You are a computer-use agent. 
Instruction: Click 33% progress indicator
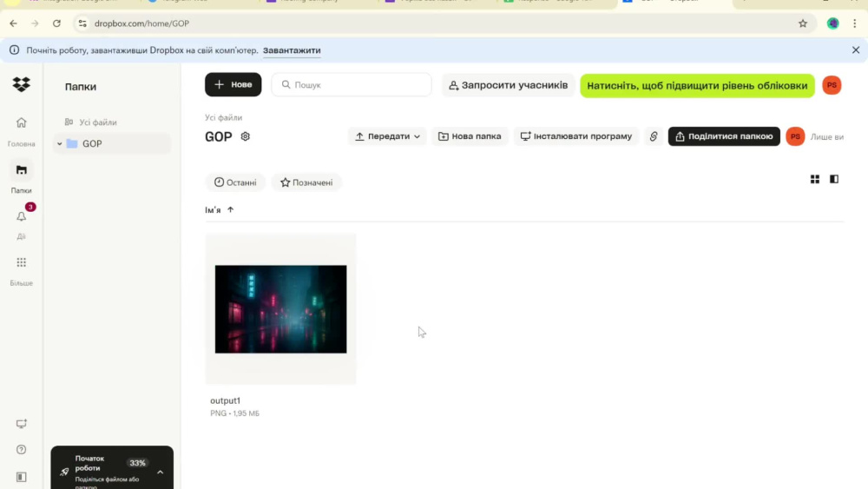click(x=137, y=463)
